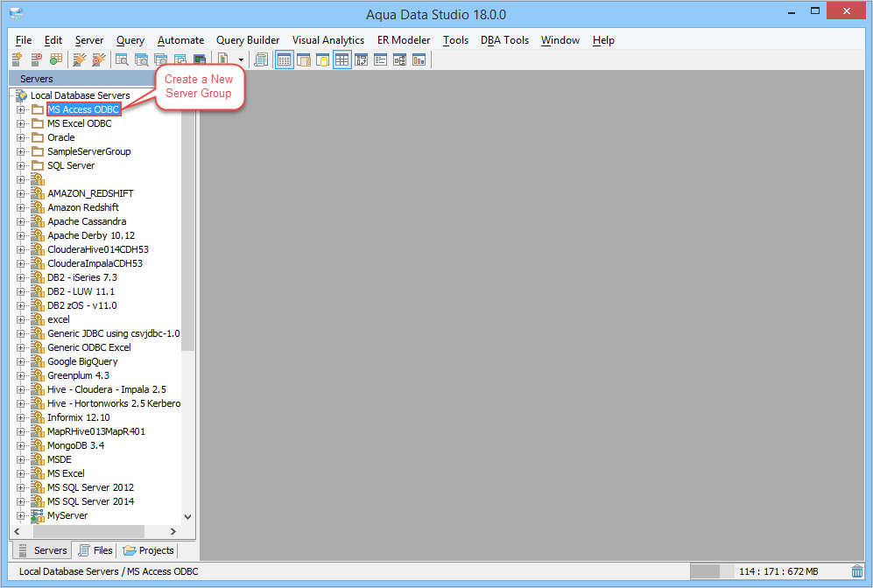This screenshot has width=873, height=588.
Task: Toggle the second highlighted table grid icon
Action: (x=341, y=59)
